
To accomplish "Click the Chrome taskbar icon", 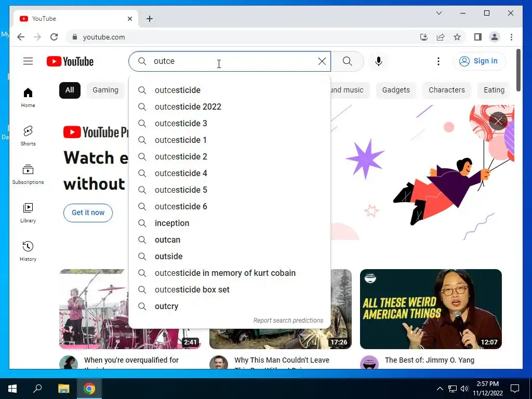I will [89, 389].
